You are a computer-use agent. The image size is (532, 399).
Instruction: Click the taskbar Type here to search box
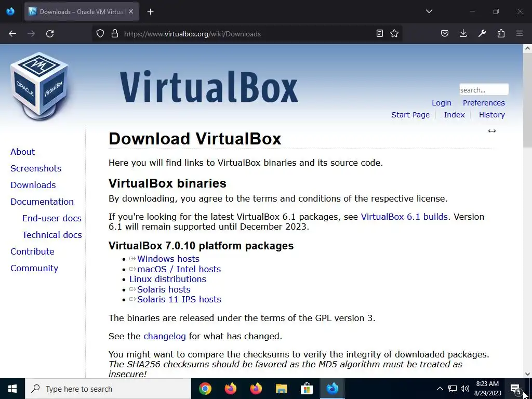coord(108,389)
